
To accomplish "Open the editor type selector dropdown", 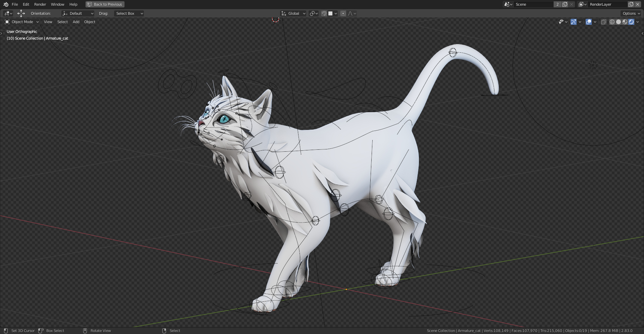I will point(8,13).
